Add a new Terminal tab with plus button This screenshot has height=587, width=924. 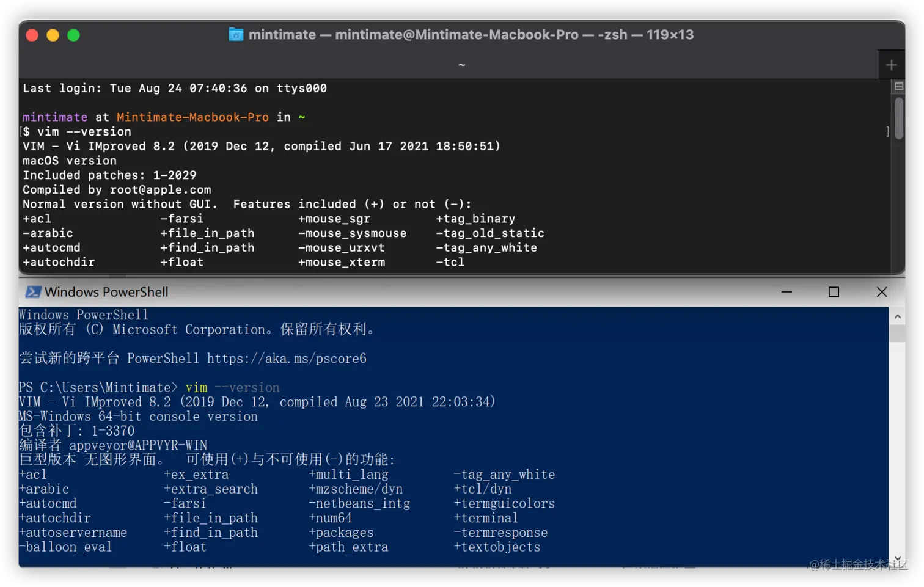click(891, 65)
